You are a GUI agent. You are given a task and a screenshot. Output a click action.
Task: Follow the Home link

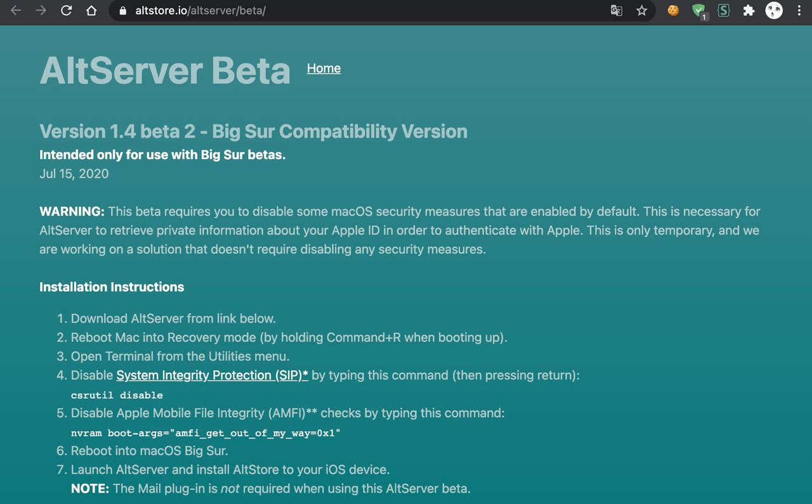click(324, 68)
